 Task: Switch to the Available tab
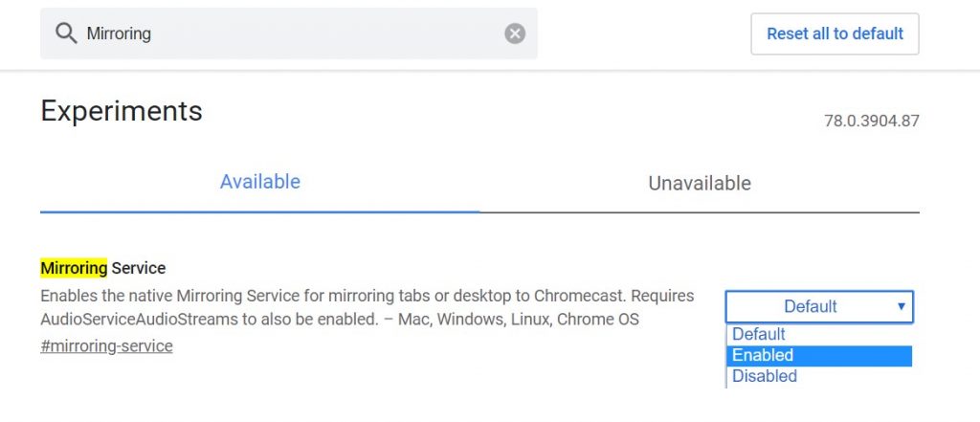pyautogui.click(x=260, y=182)
